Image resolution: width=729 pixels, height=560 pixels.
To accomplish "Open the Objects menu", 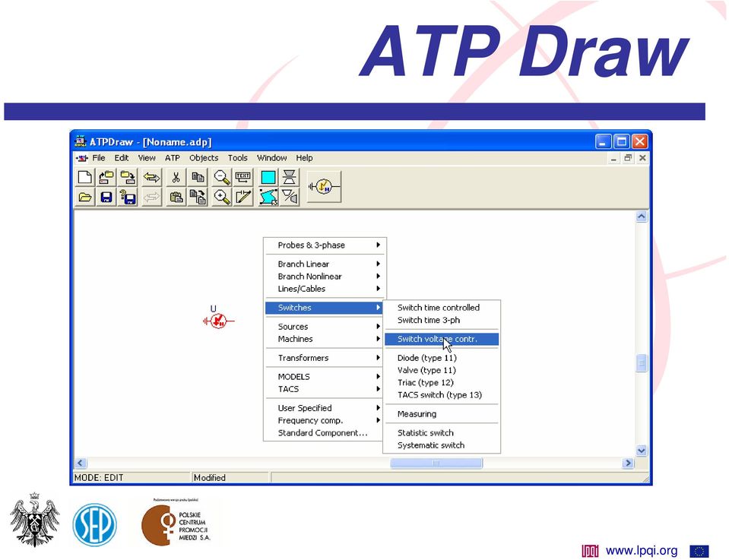I will click(x=204, y=158).
